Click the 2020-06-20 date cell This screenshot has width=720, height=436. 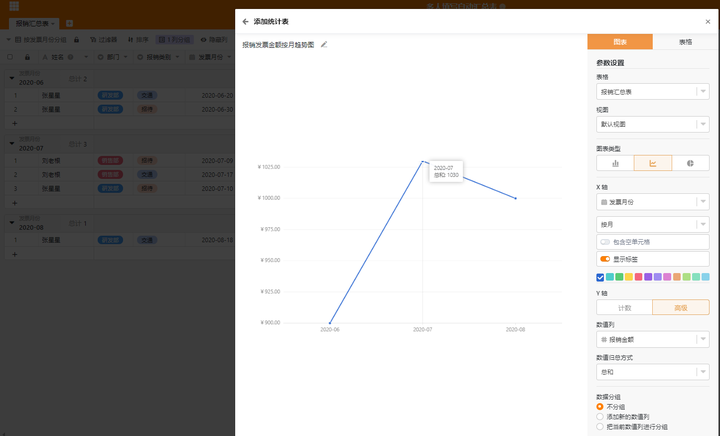217,95
